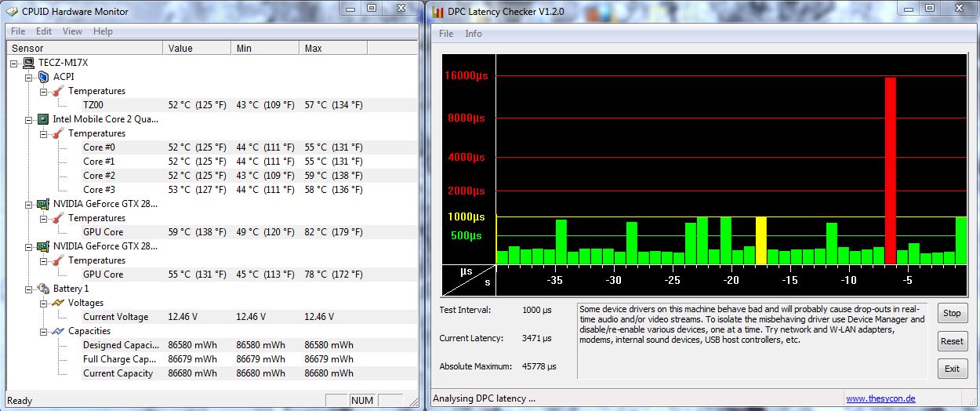The image size is (980, 411).
Task: Open the Help menu in Hardware Monitor
Action: pos(103,31)
